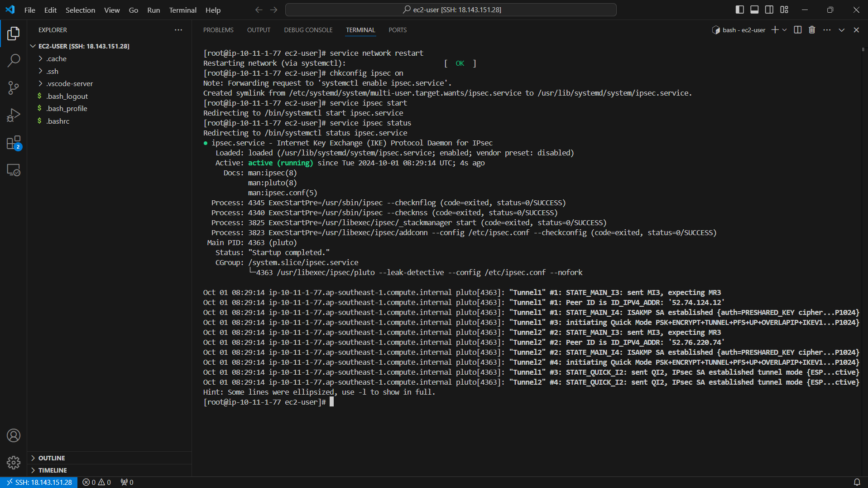868x488 pixels.
Task: Switch to the PORTS tab
Action: tap(398, 30)
